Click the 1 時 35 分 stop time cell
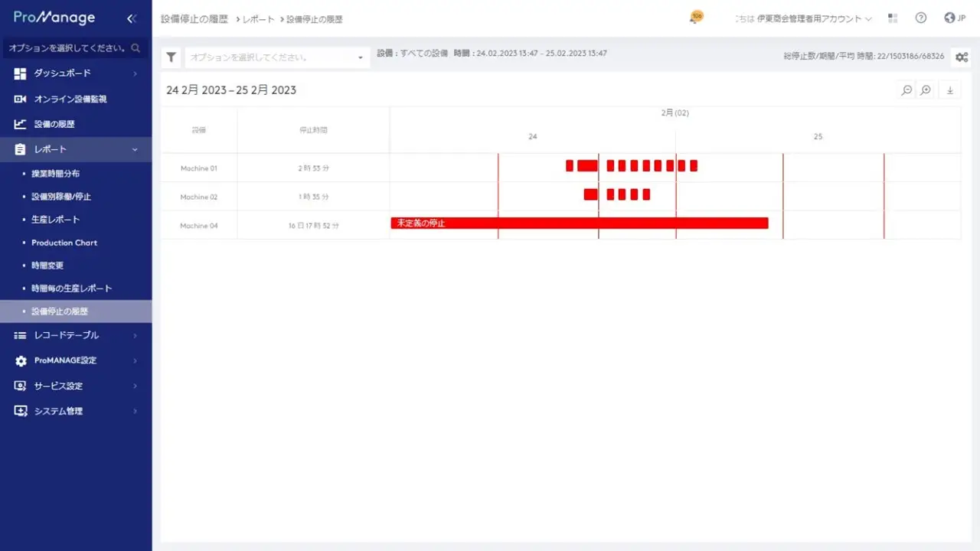This screenshot has height=551, width=980. [x=314, y=197]
